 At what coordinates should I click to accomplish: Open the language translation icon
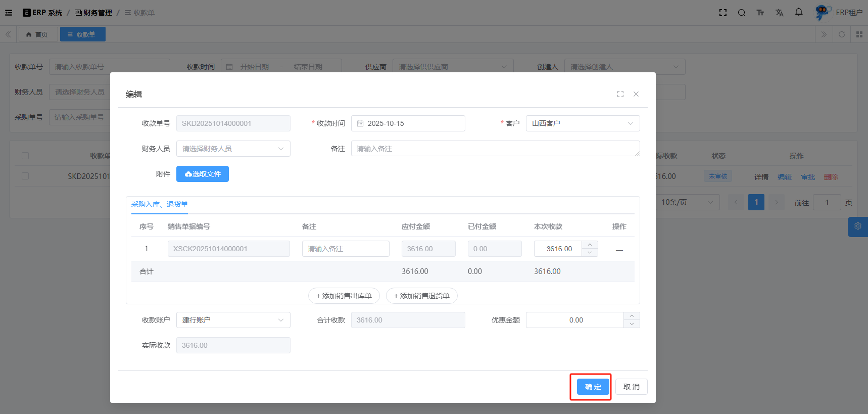(779, 13)
